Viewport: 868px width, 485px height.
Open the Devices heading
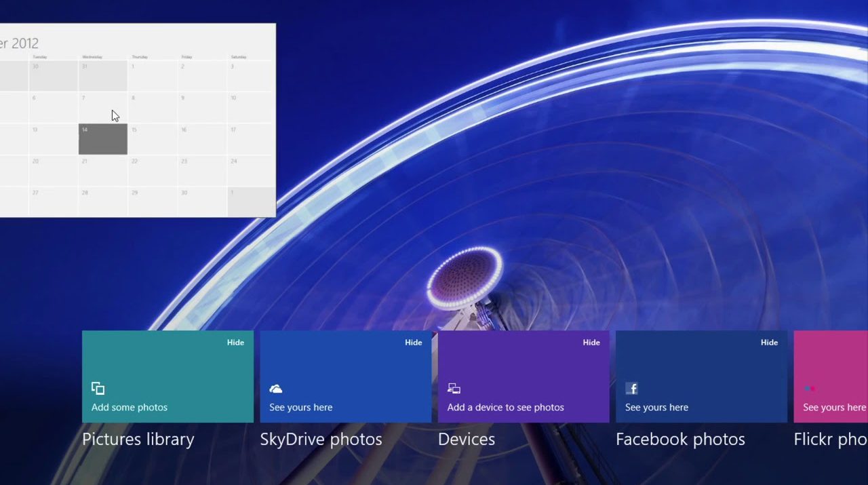[x=467, y=440]
